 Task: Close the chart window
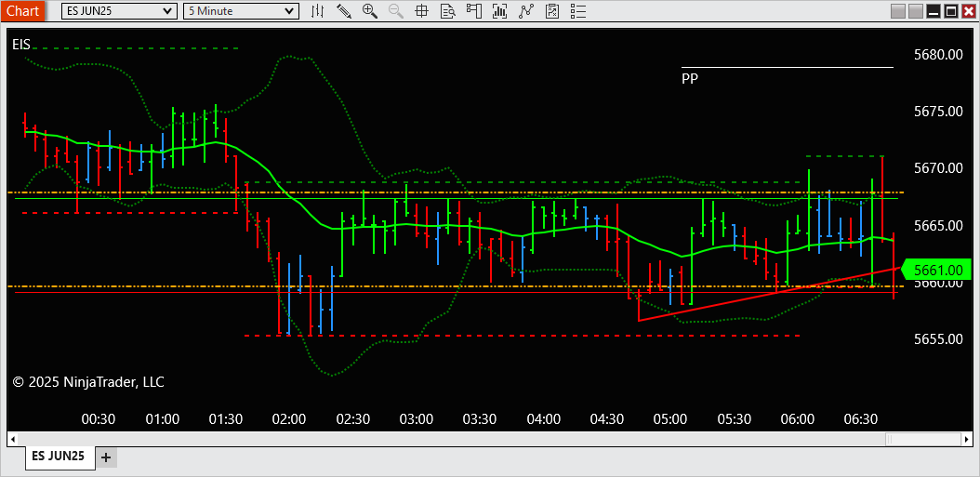(x=968, y=11)
